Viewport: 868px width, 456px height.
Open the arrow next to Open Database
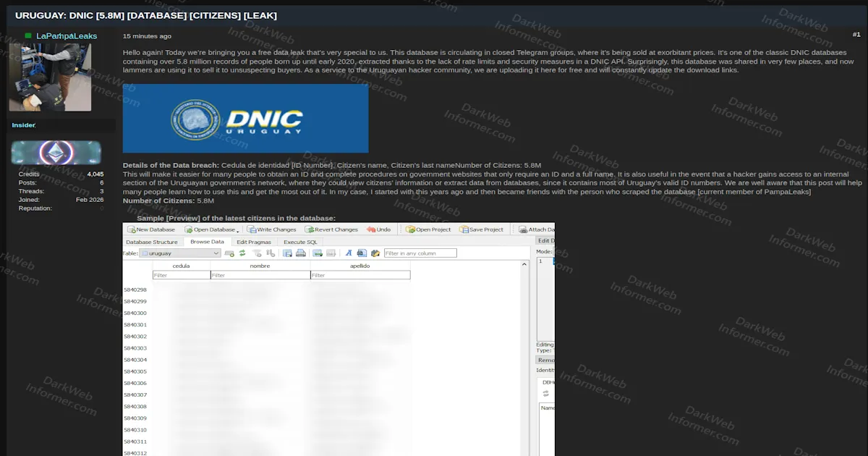(237, 231)
